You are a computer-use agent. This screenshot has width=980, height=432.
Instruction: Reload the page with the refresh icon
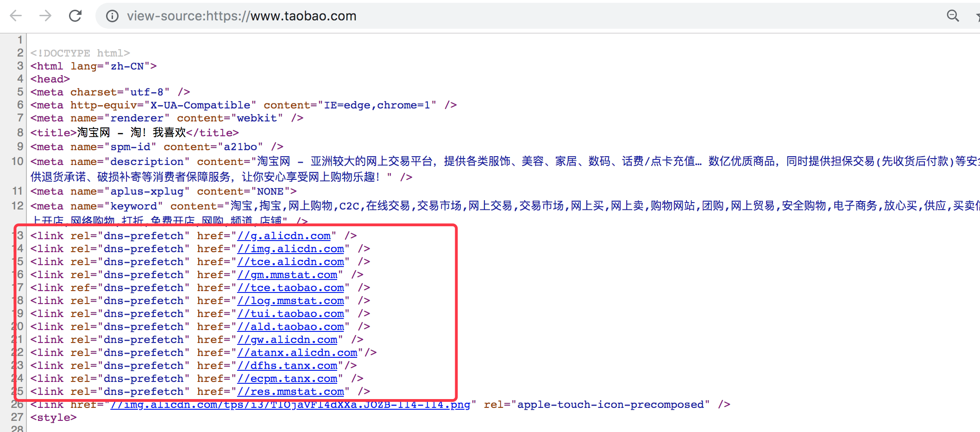pyautogui.click(x=75, y=16)
